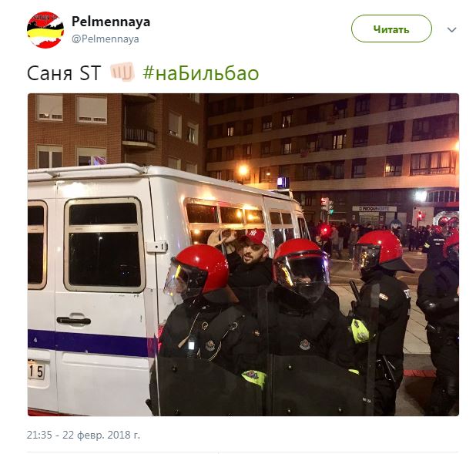Open the Pelmennaya profile avatar
476x454 pixels.
tap(45, 30)
